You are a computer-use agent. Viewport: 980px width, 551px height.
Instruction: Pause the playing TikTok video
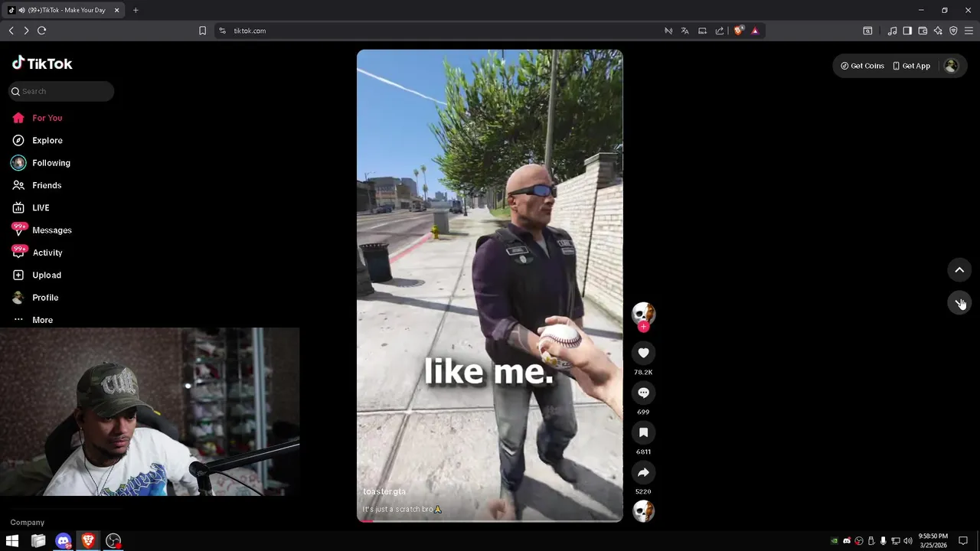(490, 285)
